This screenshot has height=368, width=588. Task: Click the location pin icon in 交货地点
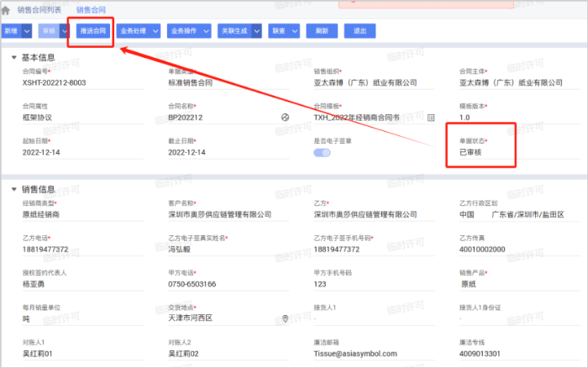286,318
